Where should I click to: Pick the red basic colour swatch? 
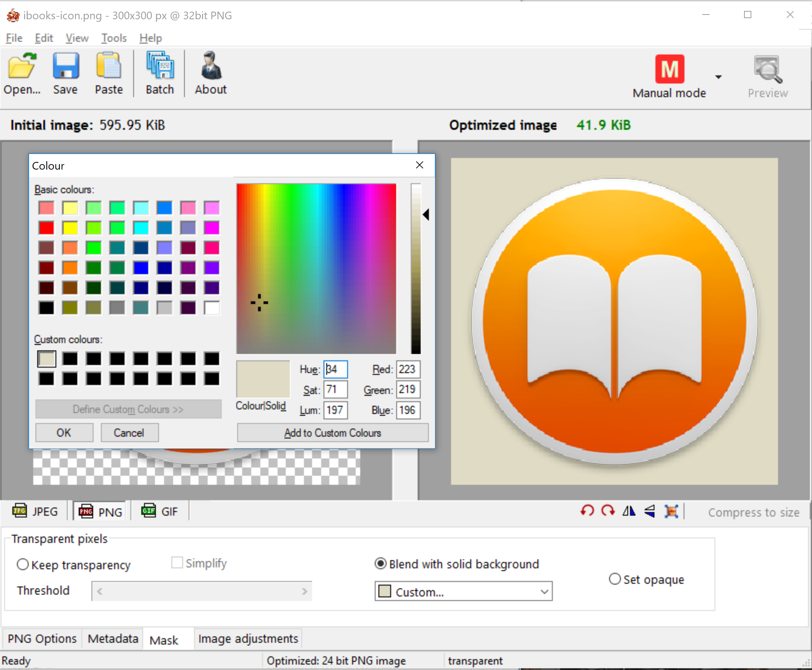point(47,228)
